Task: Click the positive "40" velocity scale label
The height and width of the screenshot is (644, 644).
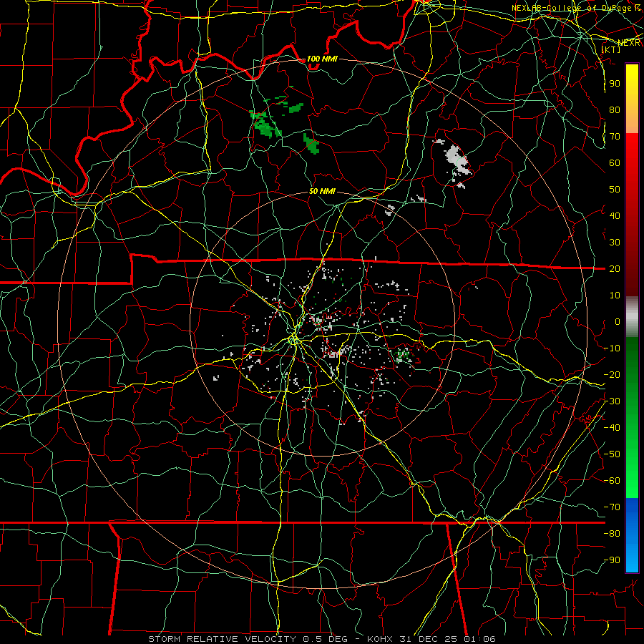Action: 615,216
